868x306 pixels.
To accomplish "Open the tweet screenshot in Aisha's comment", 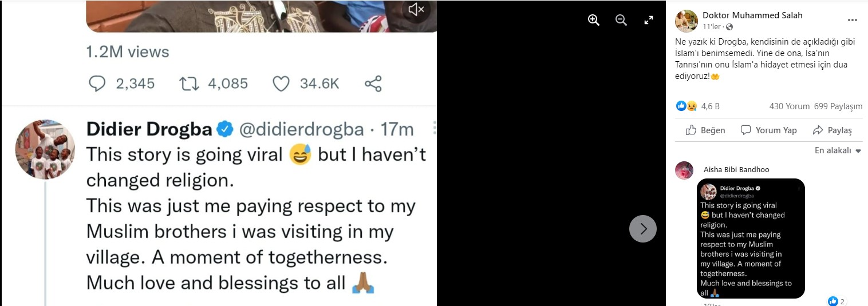I will (x=751, y=238).
